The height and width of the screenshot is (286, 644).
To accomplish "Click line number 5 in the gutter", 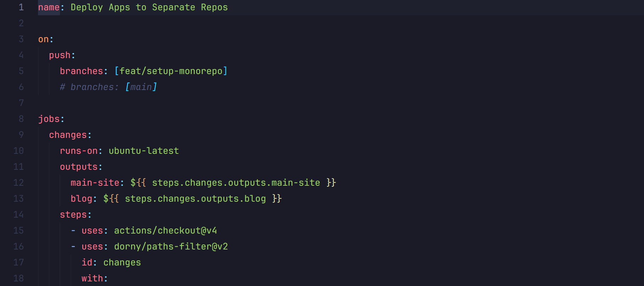I will (x=21, y=71).
